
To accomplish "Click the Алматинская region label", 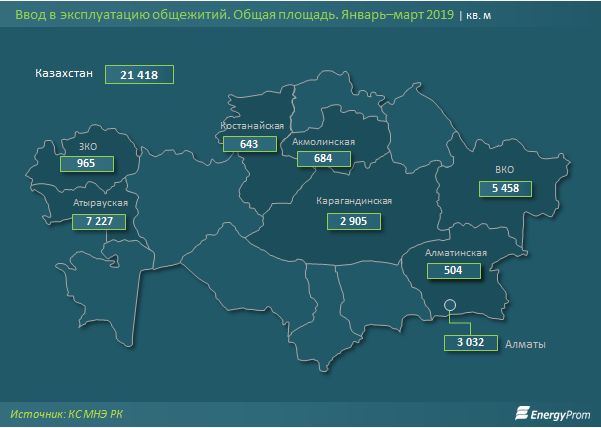I will click(456, 253).
